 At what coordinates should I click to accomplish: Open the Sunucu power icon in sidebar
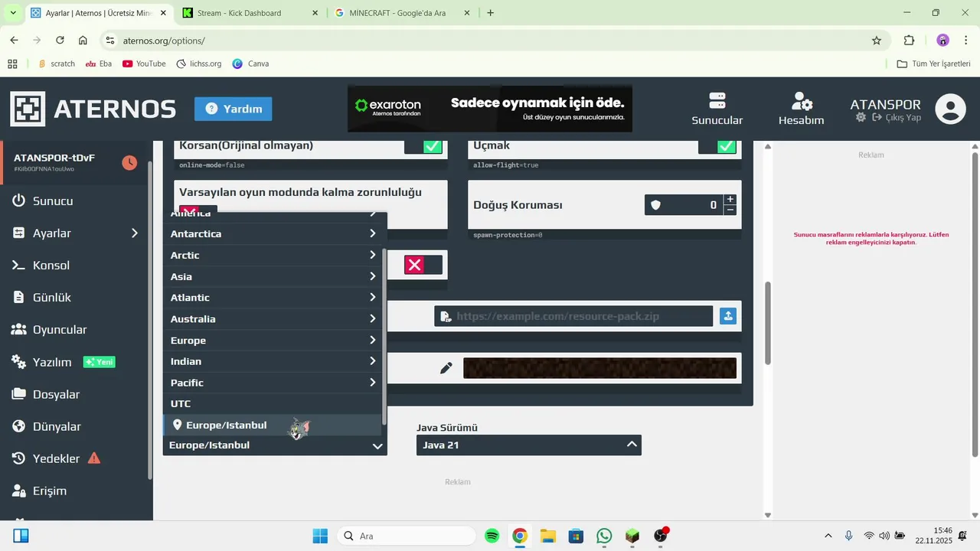(19, 201)
